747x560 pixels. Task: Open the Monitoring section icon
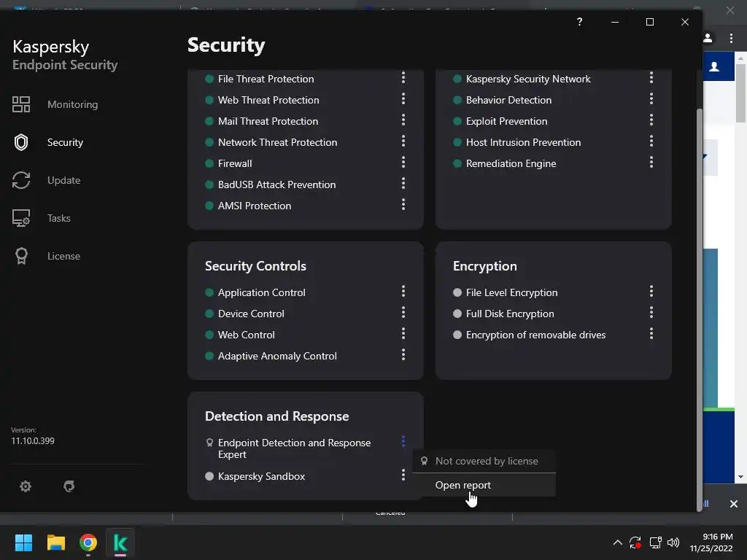pos(21,104)
